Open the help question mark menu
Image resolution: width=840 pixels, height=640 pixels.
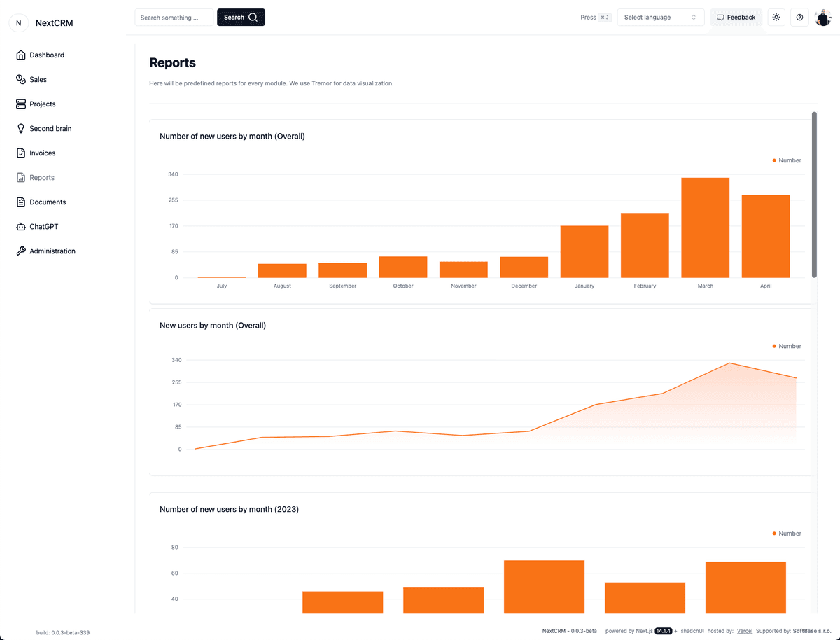pos(799,18)
